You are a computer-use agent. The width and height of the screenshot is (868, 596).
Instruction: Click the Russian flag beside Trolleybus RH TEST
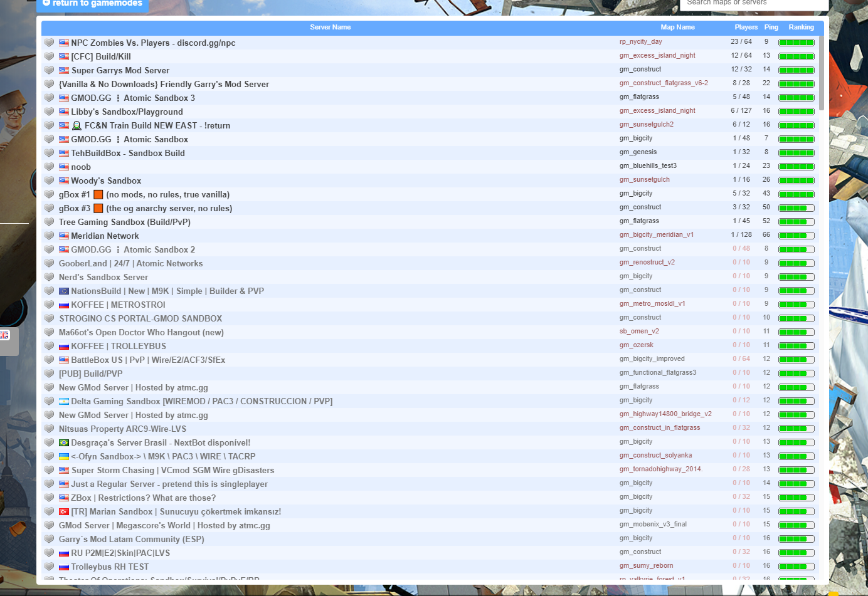(64, 567)
